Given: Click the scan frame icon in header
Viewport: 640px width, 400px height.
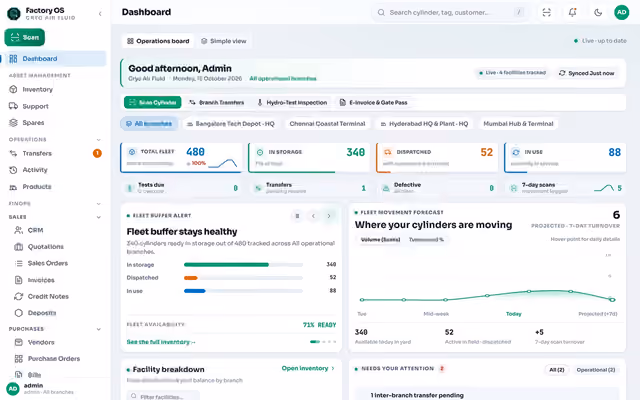Looking at the screenshot, I should pyautogui.click(x=547, y=13).
